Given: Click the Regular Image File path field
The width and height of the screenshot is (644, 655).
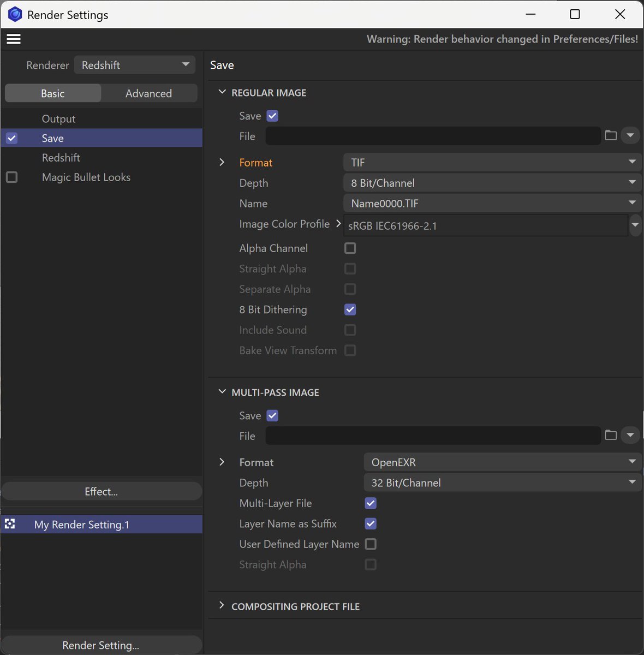Looking at the screenshot, I should point(433,136).
